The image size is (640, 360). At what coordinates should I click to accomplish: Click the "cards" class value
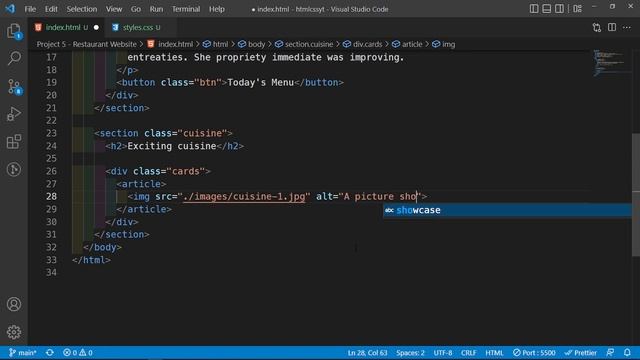[x=186, y=171]
